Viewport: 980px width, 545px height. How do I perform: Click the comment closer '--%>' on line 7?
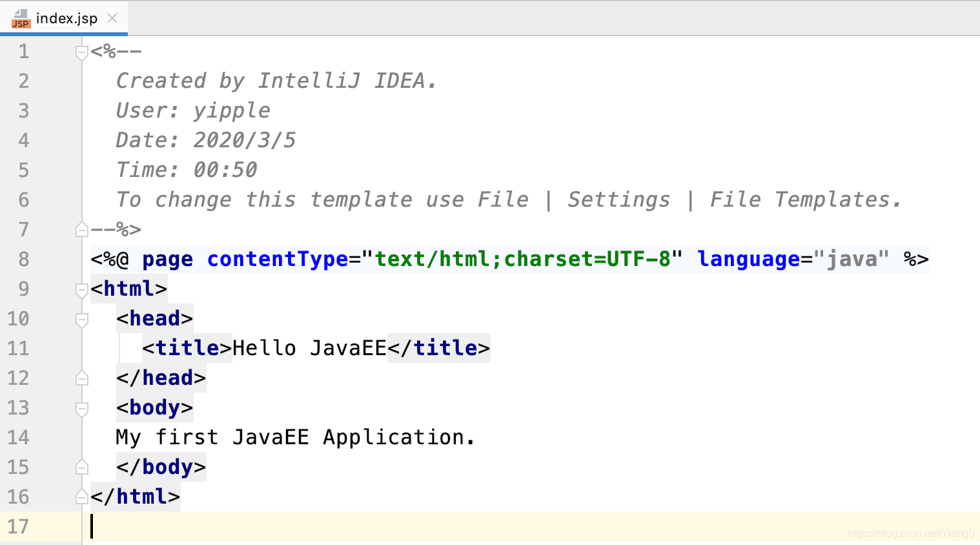click(x=116, y=229)
